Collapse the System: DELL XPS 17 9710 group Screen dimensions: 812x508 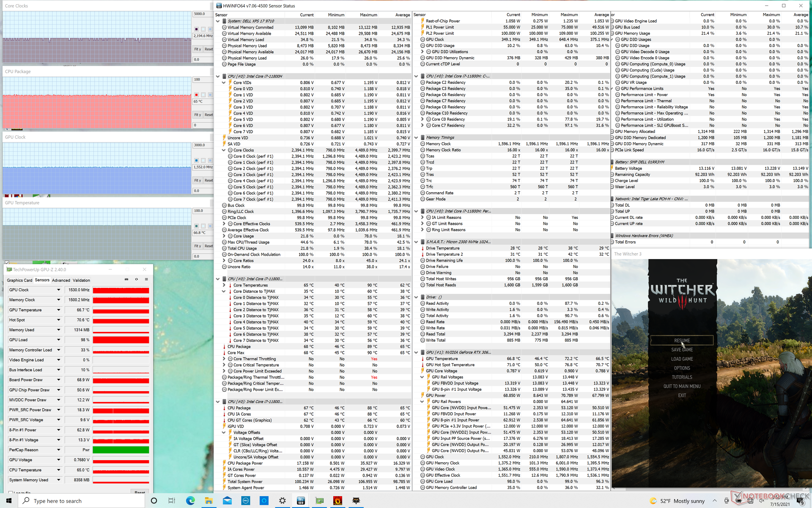point(218,21)
